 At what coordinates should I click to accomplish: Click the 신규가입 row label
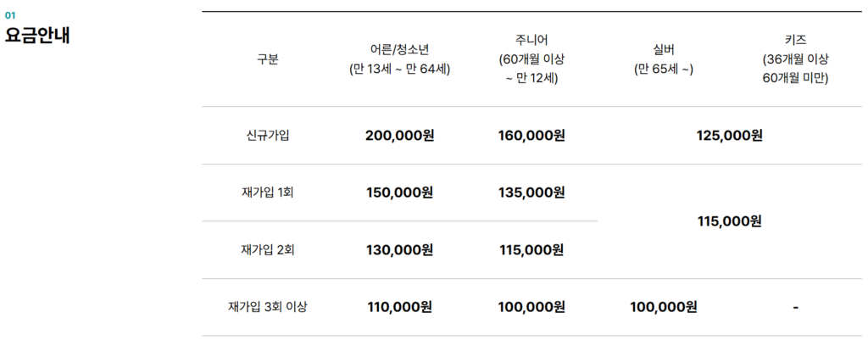[x=268, y=136]
